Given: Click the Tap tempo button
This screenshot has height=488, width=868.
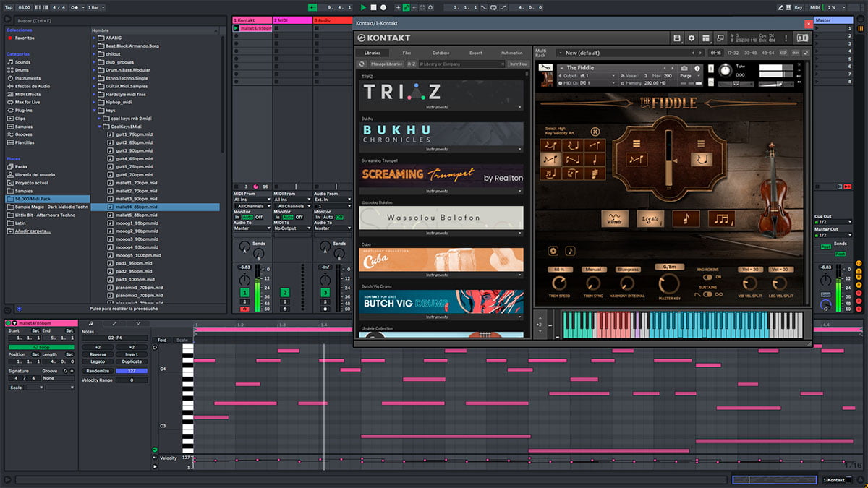Looking at the screenshot, I should coord(10,7).
